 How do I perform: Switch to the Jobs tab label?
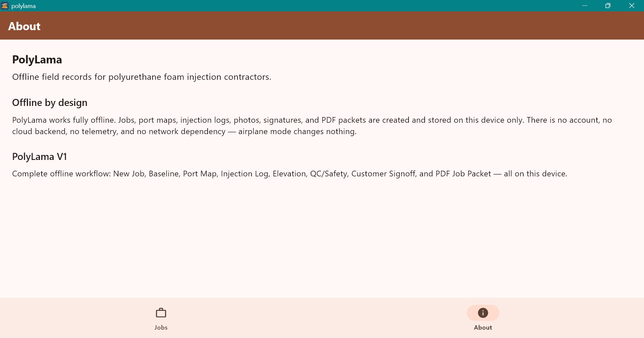tap(161, 328)
